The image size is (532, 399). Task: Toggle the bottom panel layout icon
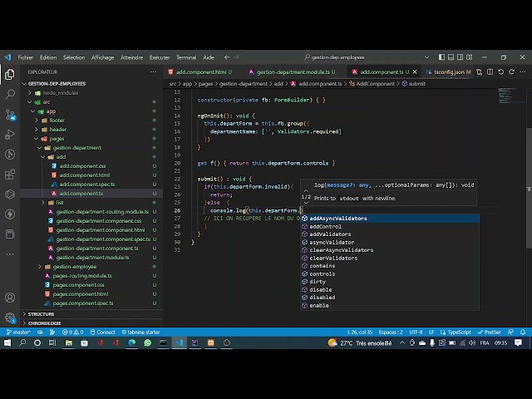[x=451, y=57]
